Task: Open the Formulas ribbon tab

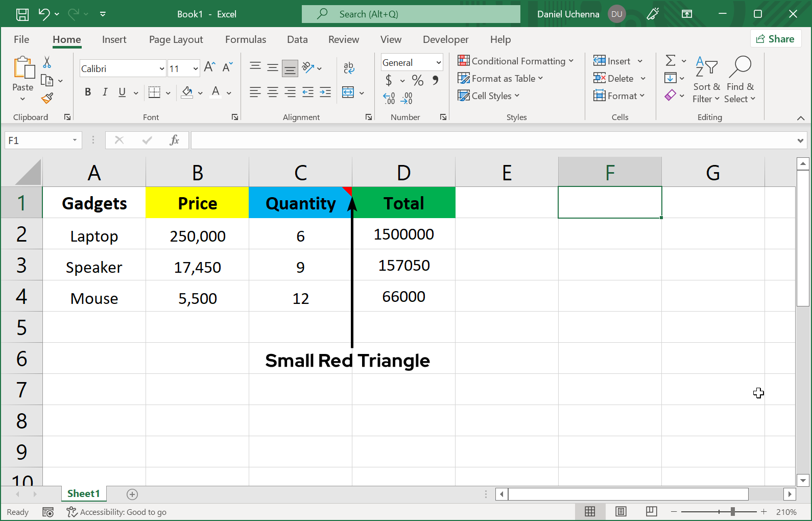Action: click(x=246, y=39)
